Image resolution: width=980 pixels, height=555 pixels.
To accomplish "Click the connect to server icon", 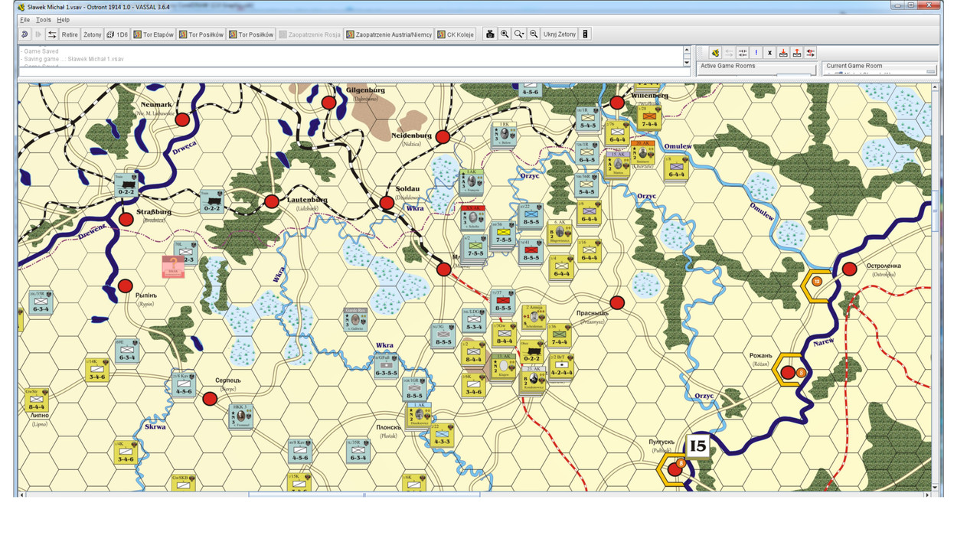I will [715, 53].
